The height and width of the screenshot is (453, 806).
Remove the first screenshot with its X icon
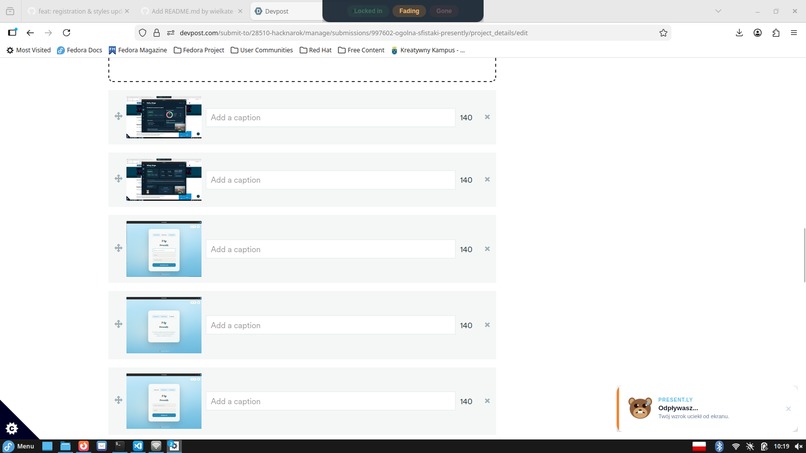tap(487, 117)
